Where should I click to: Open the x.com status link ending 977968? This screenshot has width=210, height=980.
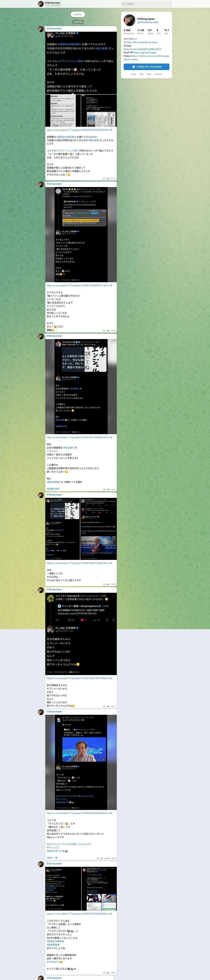pos(79,678)
